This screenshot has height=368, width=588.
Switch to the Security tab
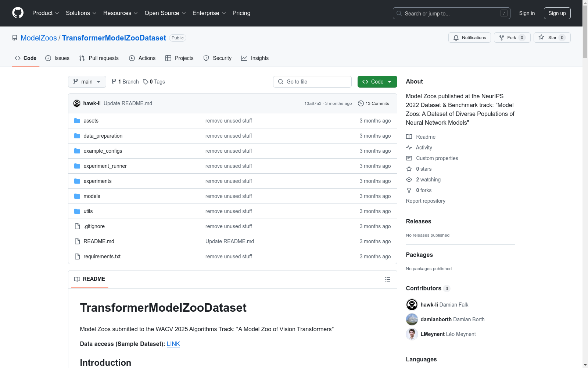218,58
